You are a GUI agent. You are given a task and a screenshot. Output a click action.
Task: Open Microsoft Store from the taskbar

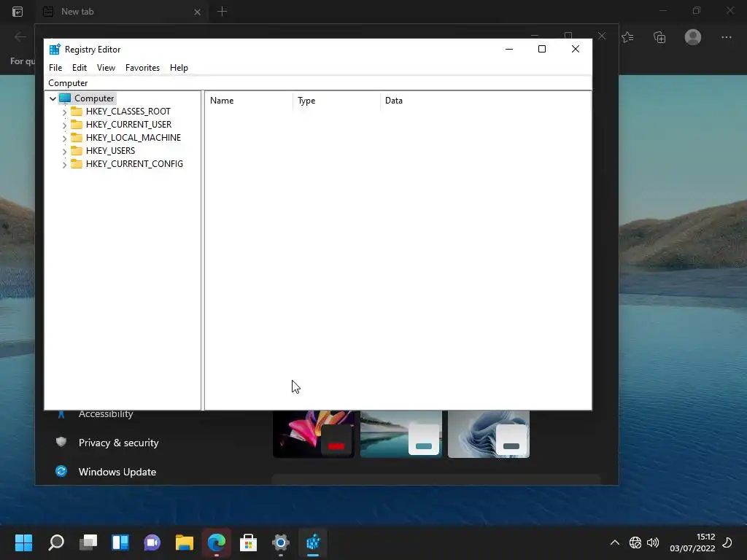[248, 542]
